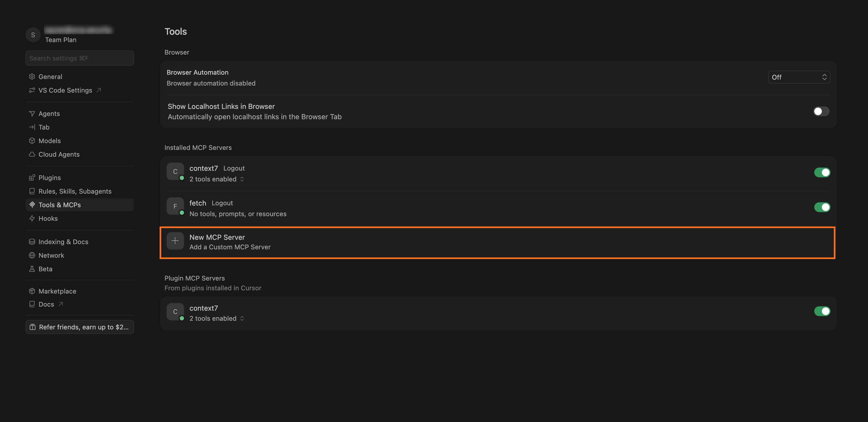Click Logout next to context7
Viewport: 868px width, 422px height.
[234, 168]
